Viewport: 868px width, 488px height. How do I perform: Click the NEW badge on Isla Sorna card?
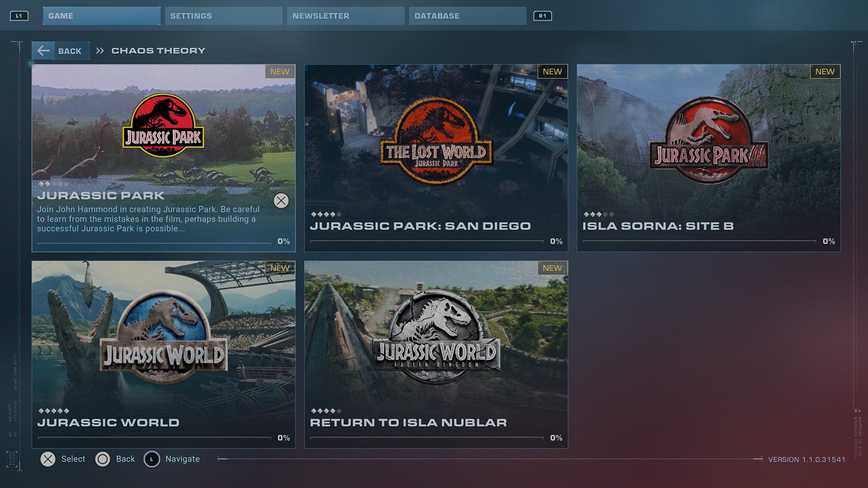click(825, 71)
